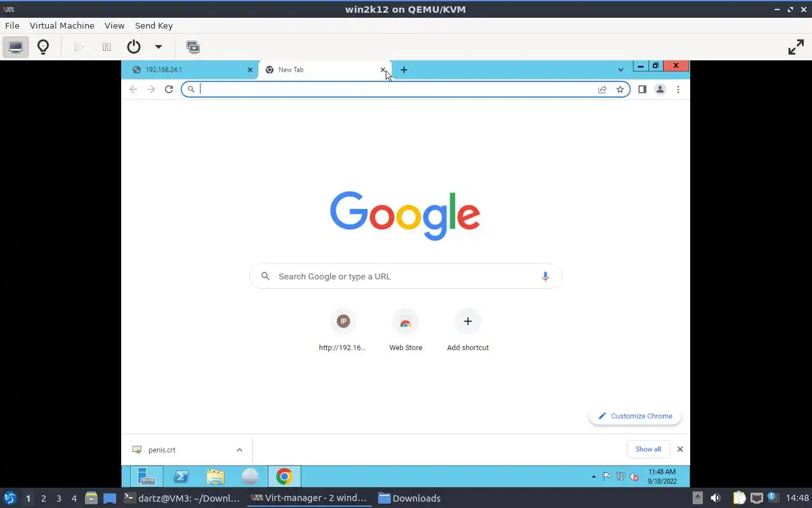Open host file manager launcher icon
812x508 pixels.
(91, 498)
